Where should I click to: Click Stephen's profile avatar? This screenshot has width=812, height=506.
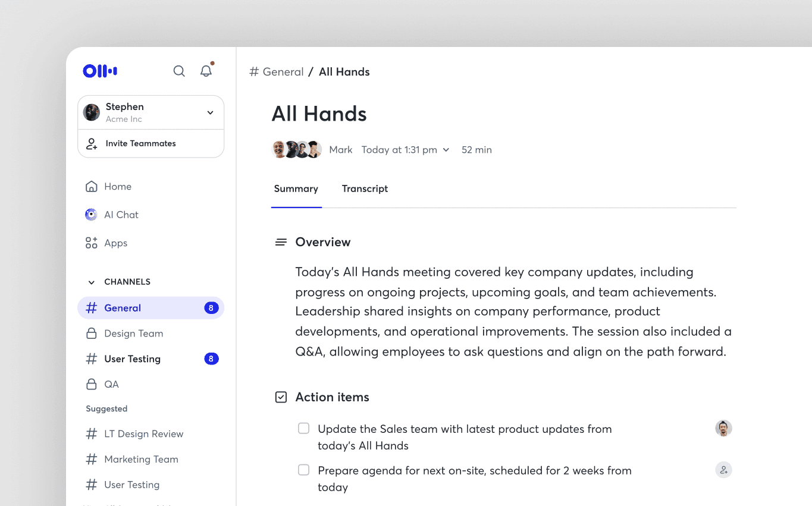click(x=92, y=112)
